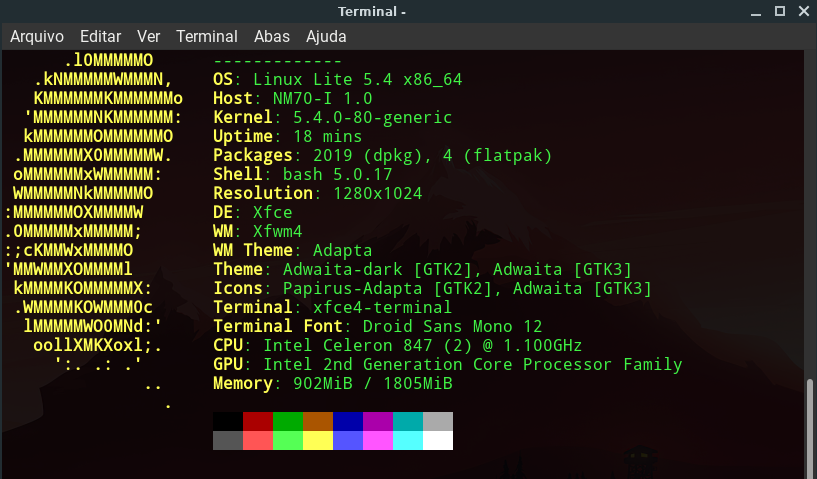The height and width of the screenshot is (479, 817).
Task: Open the Ver menu
Action: [148, 36]
